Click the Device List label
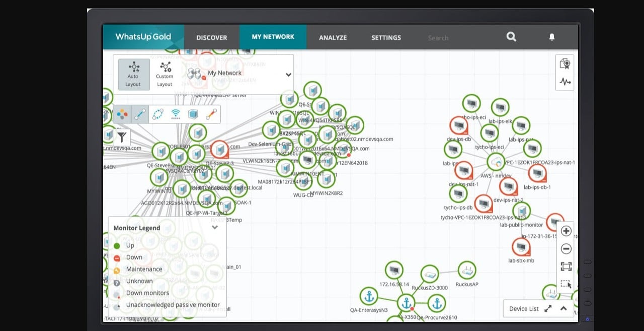 524,309
